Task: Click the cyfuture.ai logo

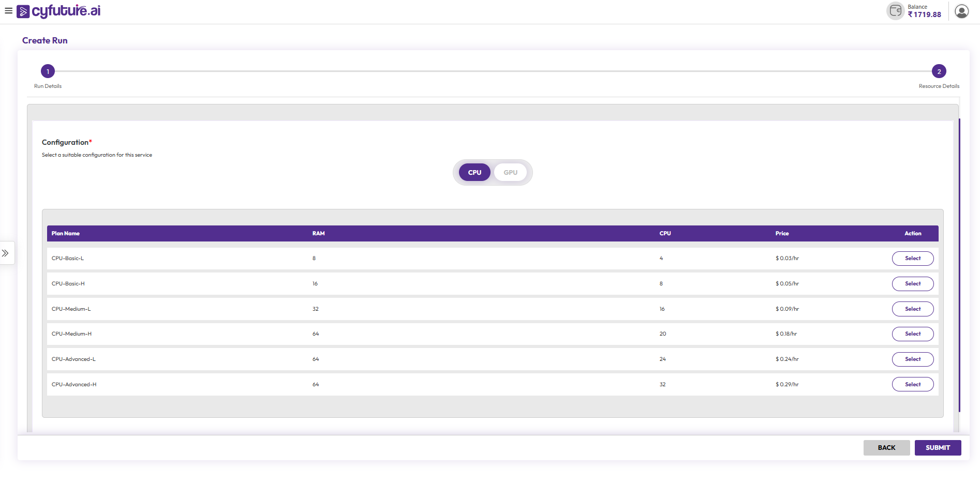Action: [59, 11]
